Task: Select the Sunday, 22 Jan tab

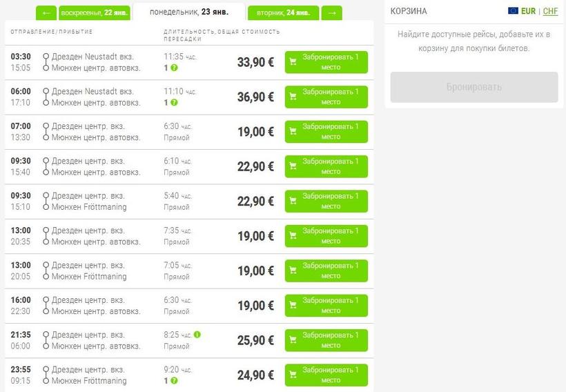Action: 94,12
